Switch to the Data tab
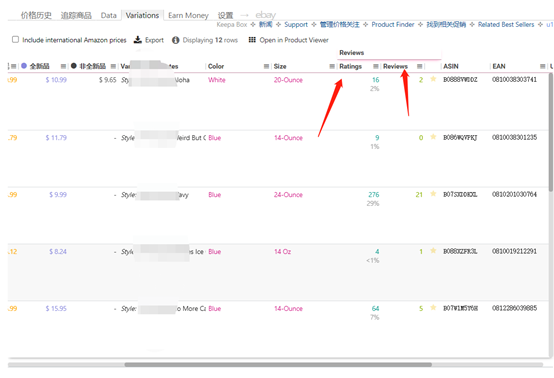The width and height of the screenshot is (554, 378). 108,16
